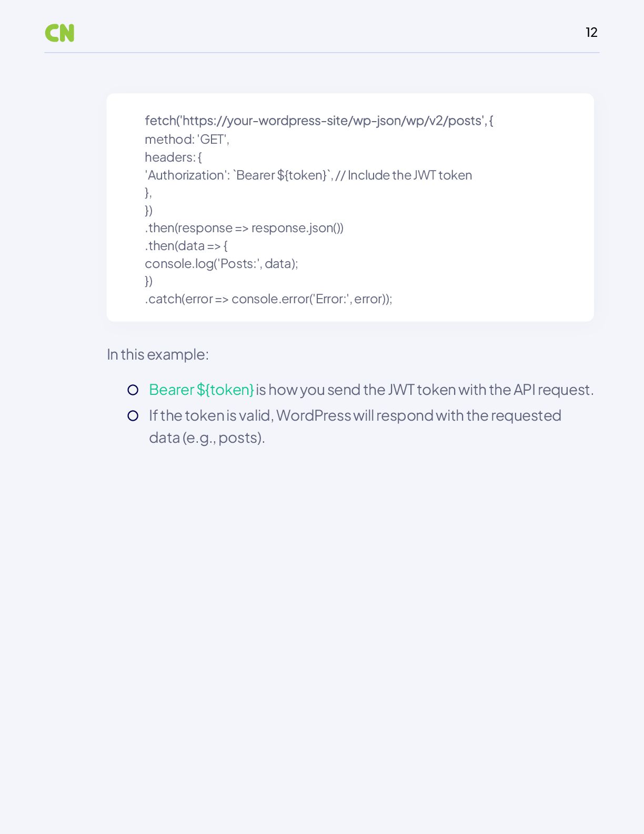Click the page number 12
This screenshot has width=644, height=834.
click(591, 33)
